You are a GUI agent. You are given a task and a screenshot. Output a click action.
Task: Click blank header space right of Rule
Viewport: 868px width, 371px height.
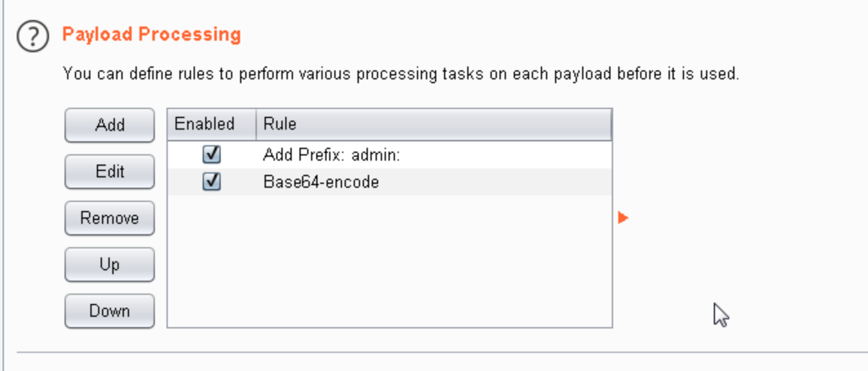[452, 124]
